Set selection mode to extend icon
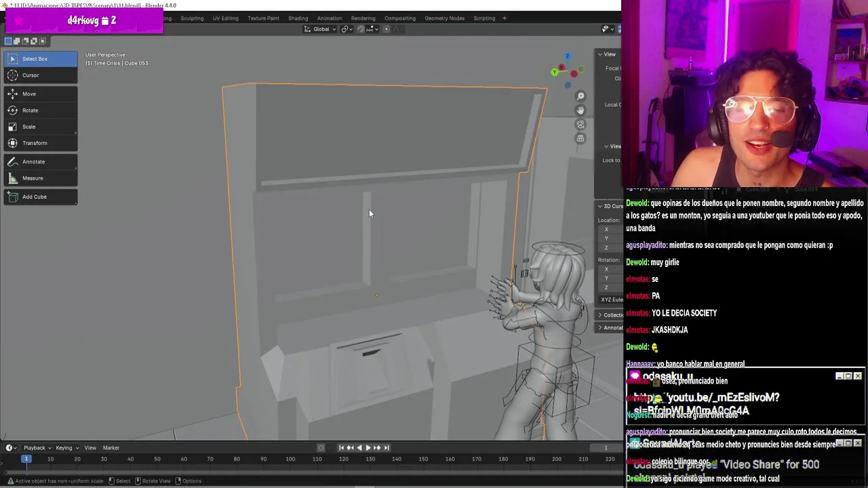Screen dimensions: 868x488 pos(17,41)
